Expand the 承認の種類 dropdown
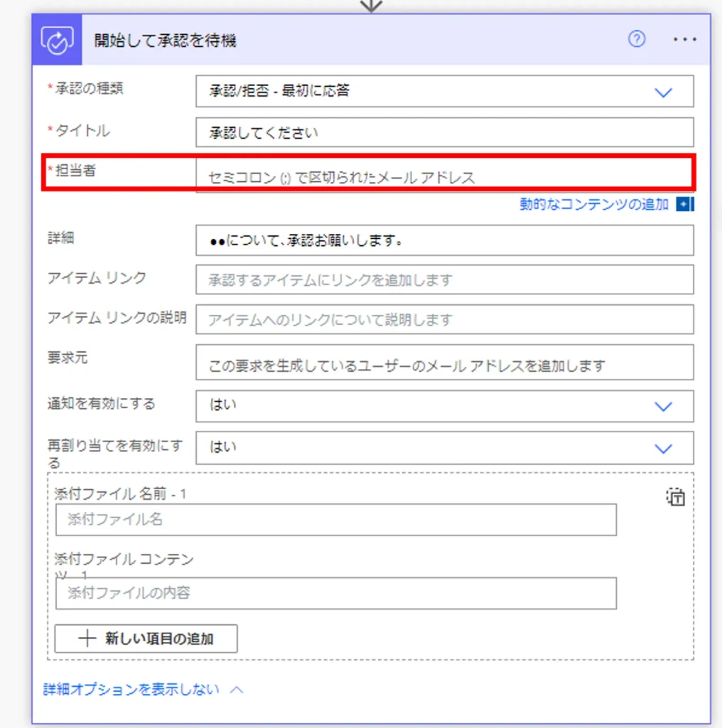Image resolution: width=722 pixels, height=728 pixels. click(x=662, y=92)
